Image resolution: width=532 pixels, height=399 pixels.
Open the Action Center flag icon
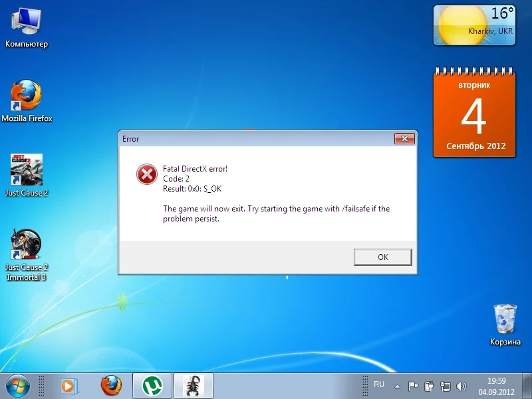413,386
